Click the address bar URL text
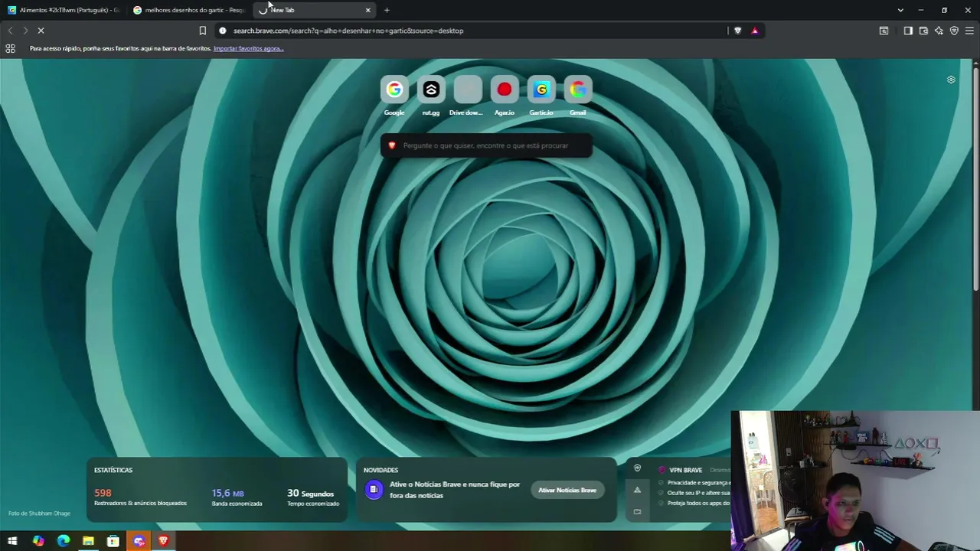Viewport: 980px width, 551px height. 348,31
